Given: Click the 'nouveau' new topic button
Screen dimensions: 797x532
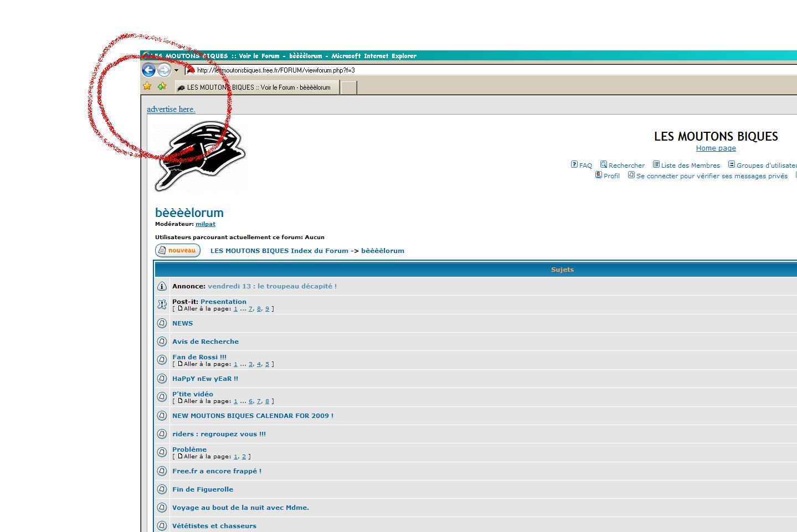Looking at the screenshot, I should [x=178, y=251].
